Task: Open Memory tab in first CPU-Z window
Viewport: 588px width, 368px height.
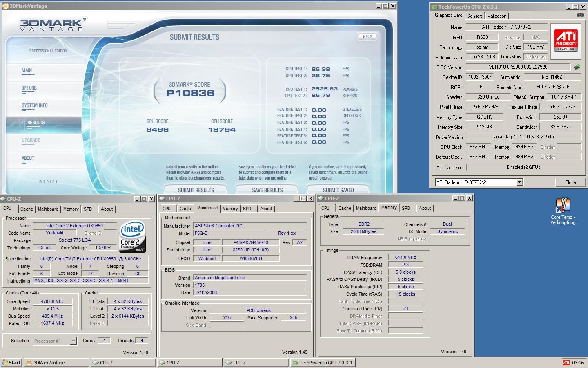Action: point(71,209)
